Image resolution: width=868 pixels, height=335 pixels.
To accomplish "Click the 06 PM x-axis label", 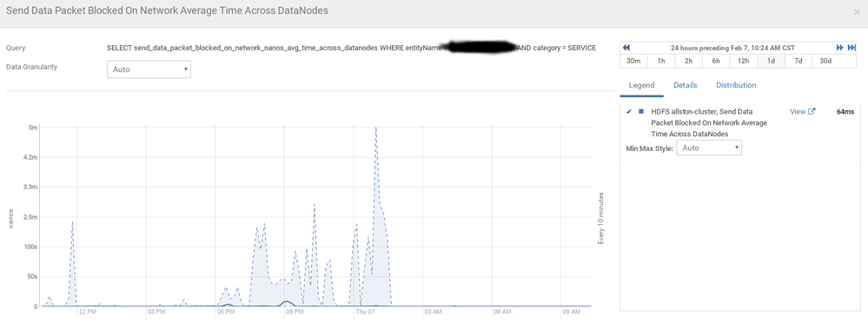I will point(227,312).
